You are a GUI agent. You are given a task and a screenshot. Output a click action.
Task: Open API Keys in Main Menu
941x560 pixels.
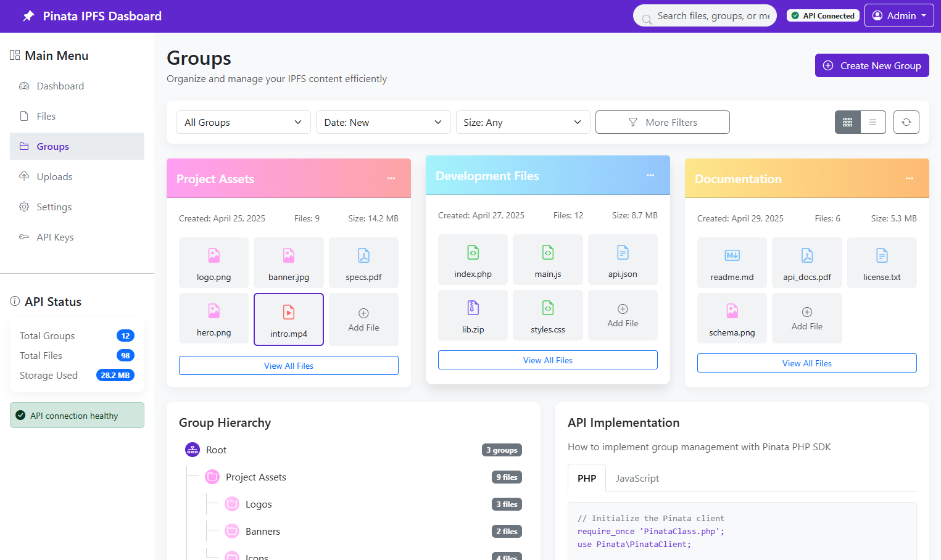pos(77,237)
